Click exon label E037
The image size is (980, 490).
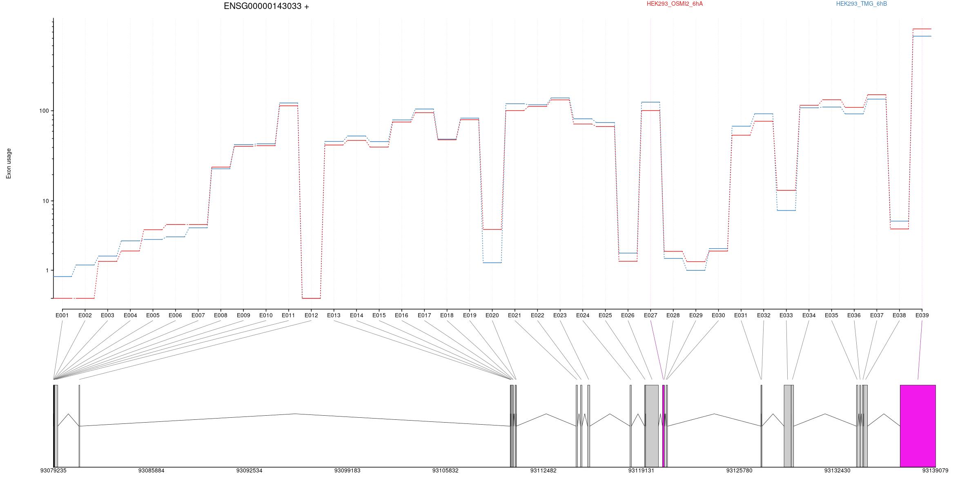877,315
